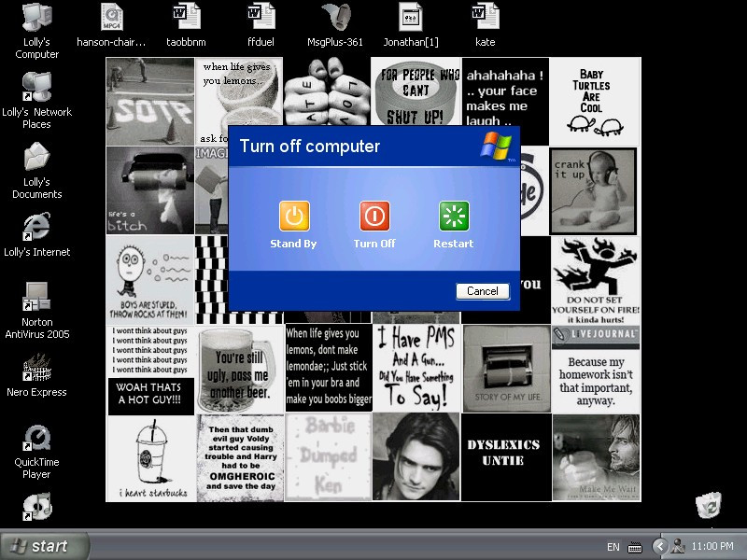Viewport: 747px width, 560px height.
Task: Click the LiveJournal homework tile
Action: point(596,369)
